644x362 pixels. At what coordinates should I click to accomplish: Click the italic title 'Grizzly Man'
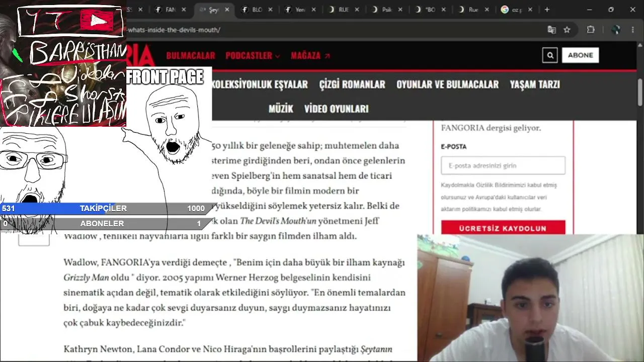pyautogui.click(x=86, y=278)
